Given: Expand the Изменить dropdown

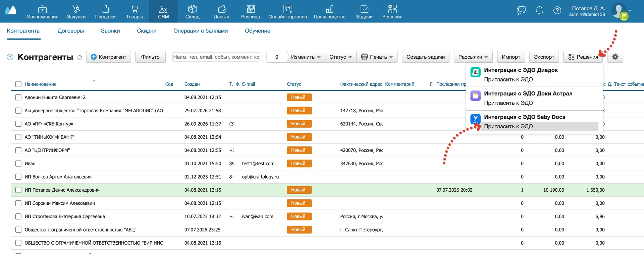Looking at the screenshot, I should (x=306, y=57).
